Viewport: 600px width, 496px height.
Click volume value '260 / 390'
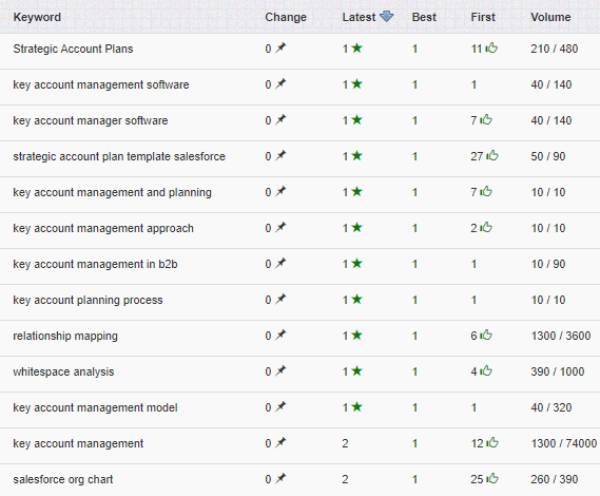(x=554, y=480)
